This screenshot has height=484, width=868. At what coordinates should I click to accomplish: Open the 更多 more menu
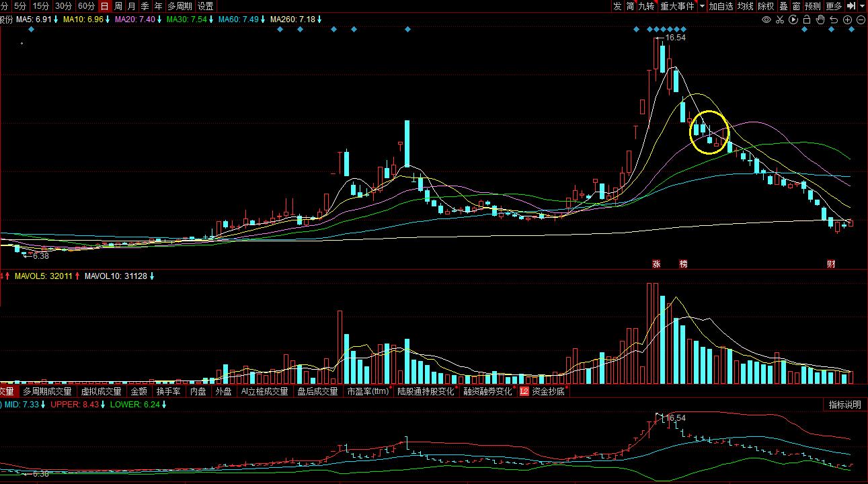[x=834, y=6]
